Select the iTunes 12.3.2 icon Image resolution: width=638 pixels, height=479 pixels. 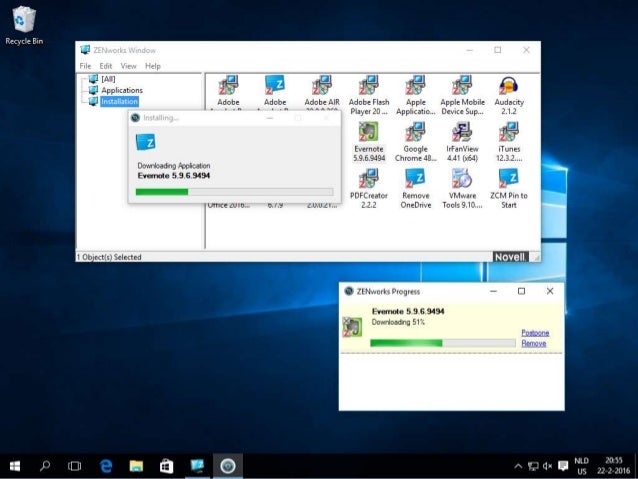point(509,142)
